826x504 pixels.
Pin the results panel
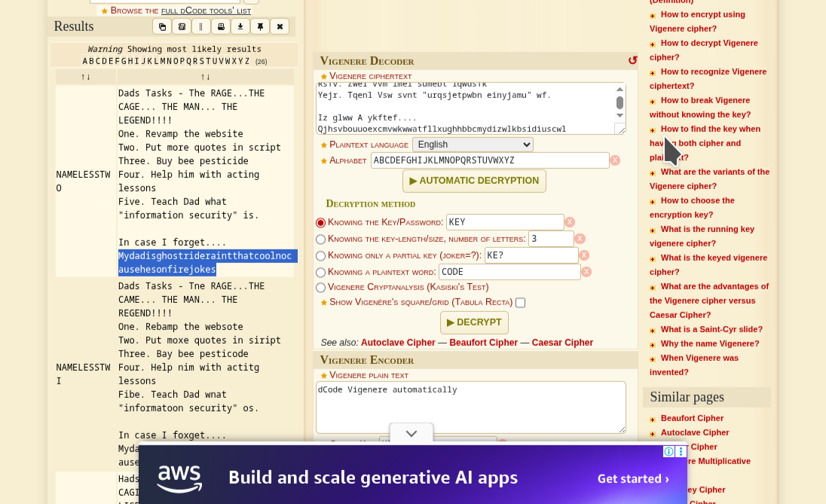point(260,26)
